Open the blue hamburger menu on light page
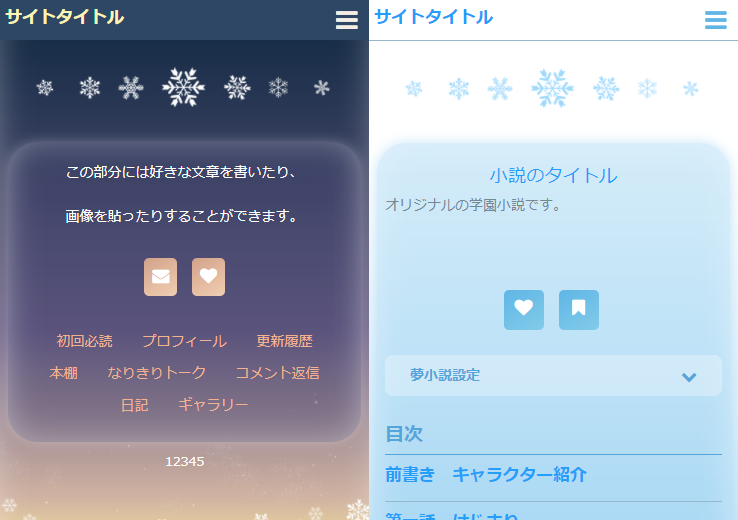 pyautogui.click(x=715, y=20)
